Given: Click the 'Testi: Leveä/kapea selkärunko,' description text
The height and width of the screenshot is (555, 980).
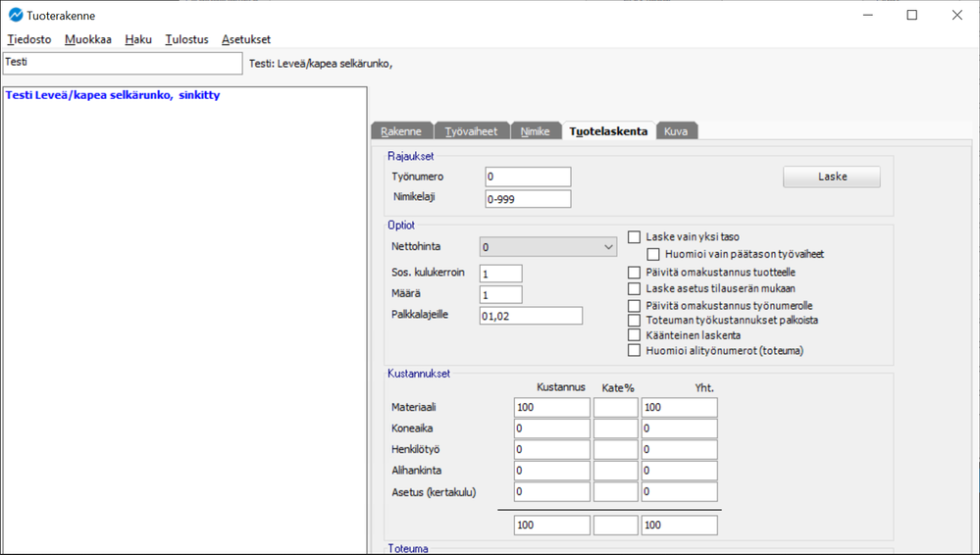Looking at the screenshot, I should (x=321, y=63).
